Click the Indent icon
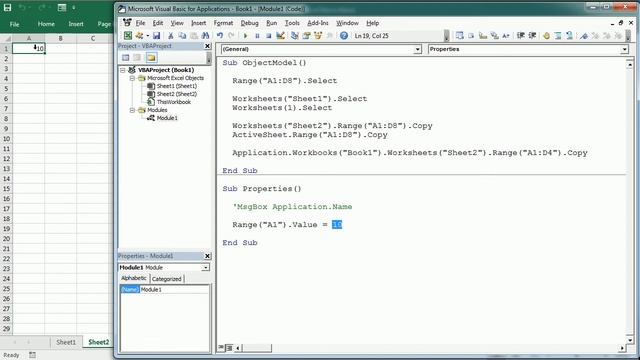Image resolution: width=640 pixels, height=360 pixels. pos(520,36)
